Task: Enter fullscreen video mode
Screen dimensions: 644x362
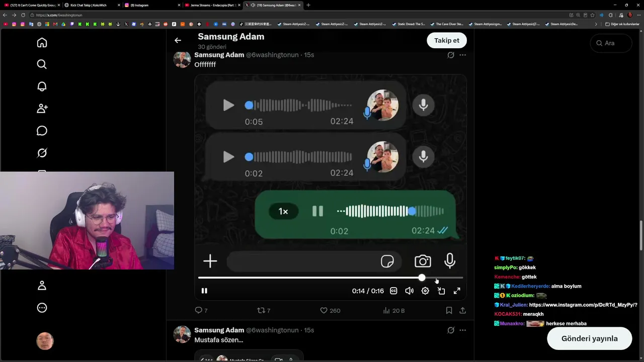Action: 457,291
